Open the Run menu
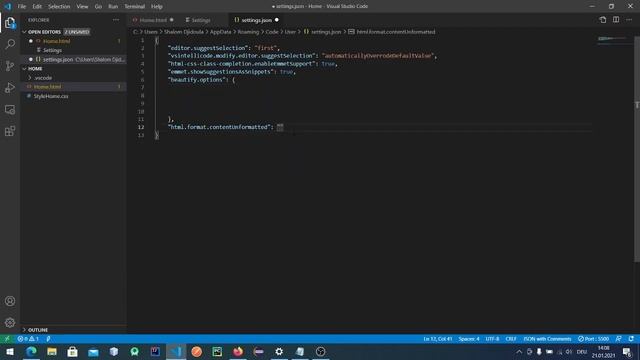 point(113,7)
